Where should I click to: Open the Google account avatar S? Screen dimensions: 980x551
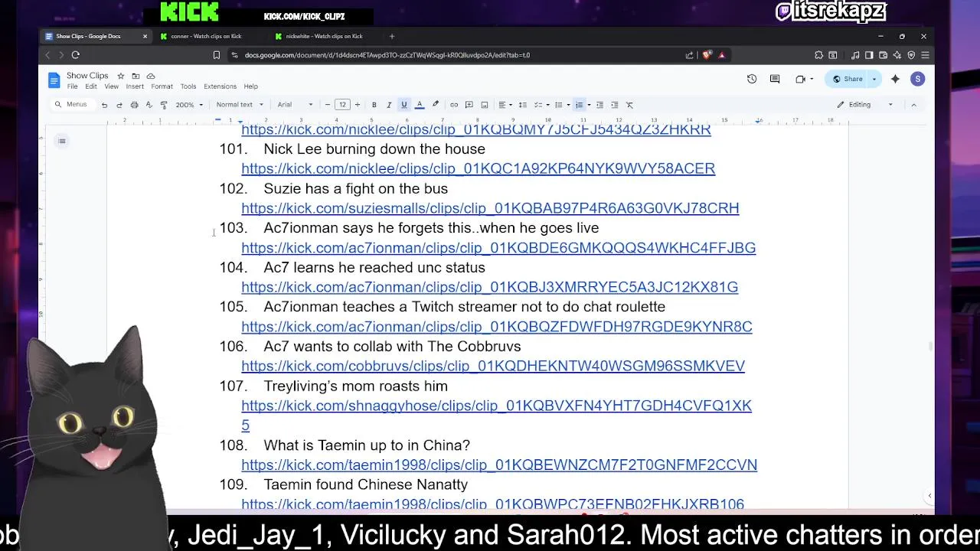(x=917, y=79)
